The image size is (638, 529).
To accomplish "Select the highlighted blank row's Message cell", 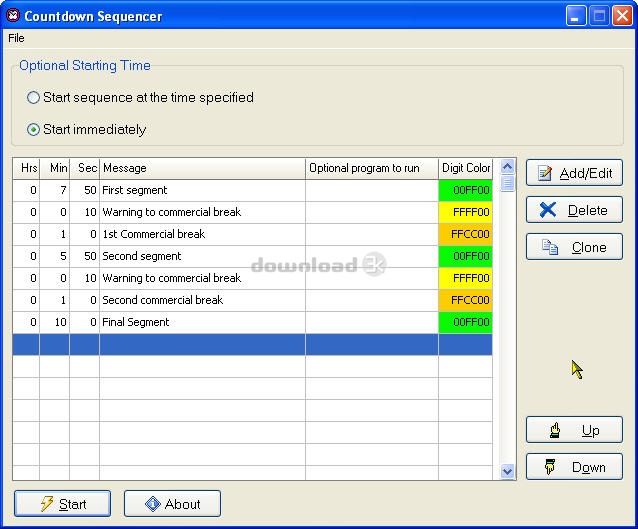I will point(203,345).
